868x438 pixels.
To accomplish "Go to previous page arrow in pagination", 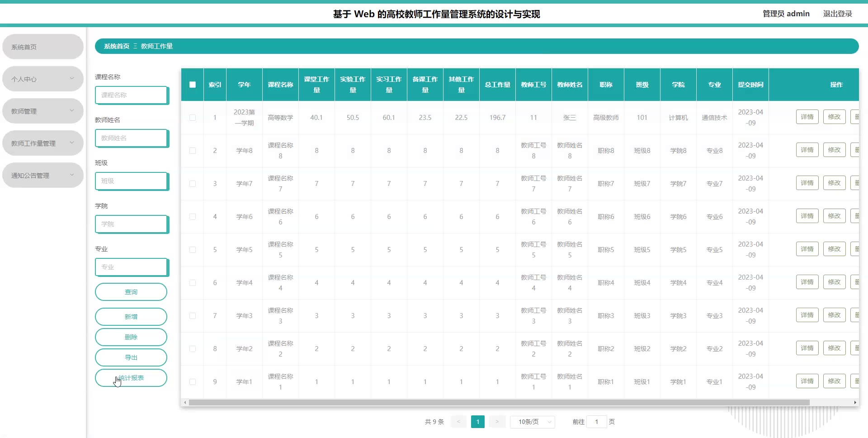I will pos(458,422).
